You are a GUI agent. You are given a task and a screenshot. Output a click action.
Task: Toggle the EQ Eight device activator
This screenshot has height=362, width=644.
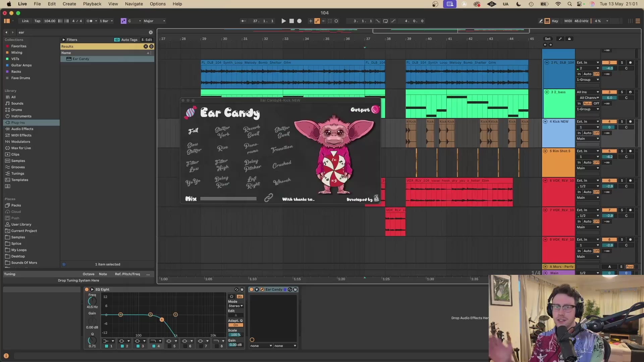click(87, 289)
